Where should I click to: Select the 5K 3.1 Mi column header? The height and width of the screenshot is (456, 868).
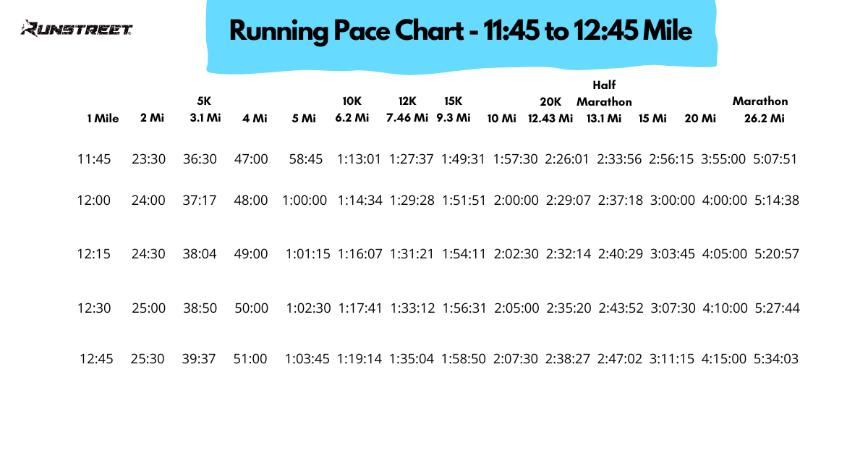205,109
